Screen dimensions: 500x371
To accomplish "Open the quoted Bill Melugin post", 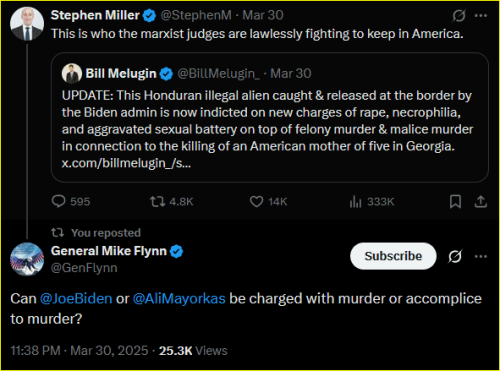I will [270, 117].
